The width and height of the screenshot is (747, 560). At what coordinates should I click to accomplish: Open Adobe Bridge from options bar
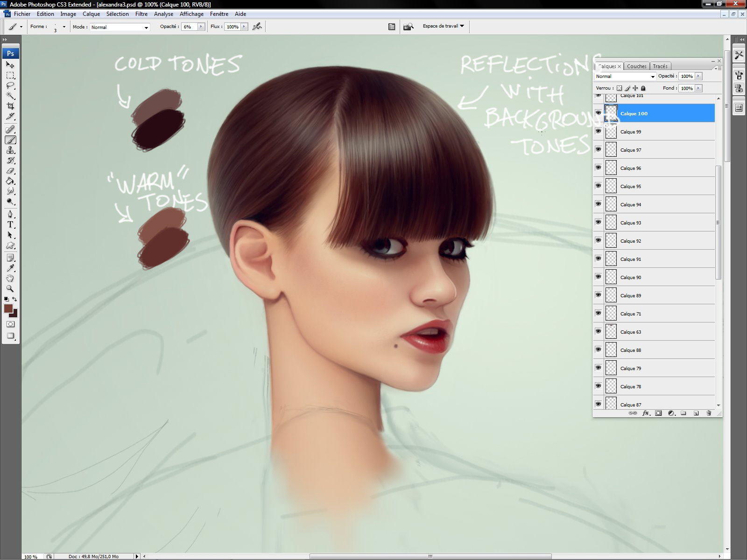tap(409, 27)
